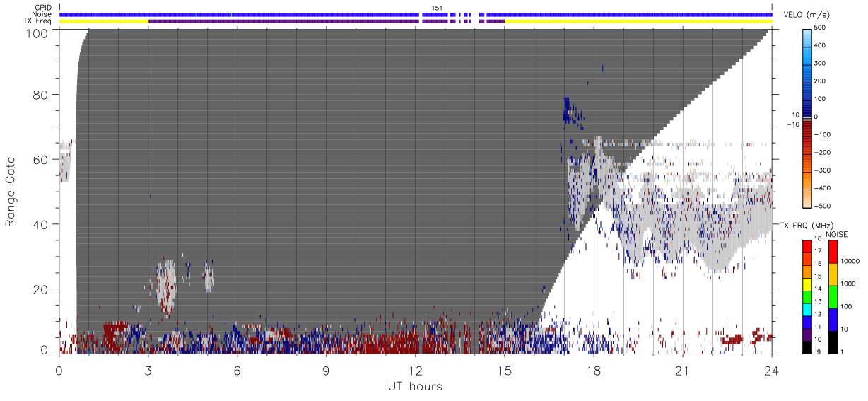Click the CPID value '151'
Screen dimensions: 868x401
437,7
